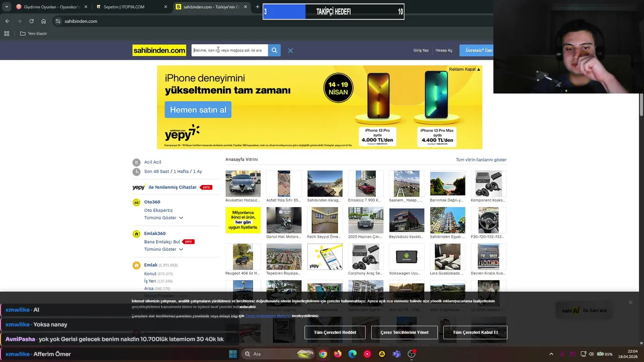Open the volume tray icon

(591, 354)
